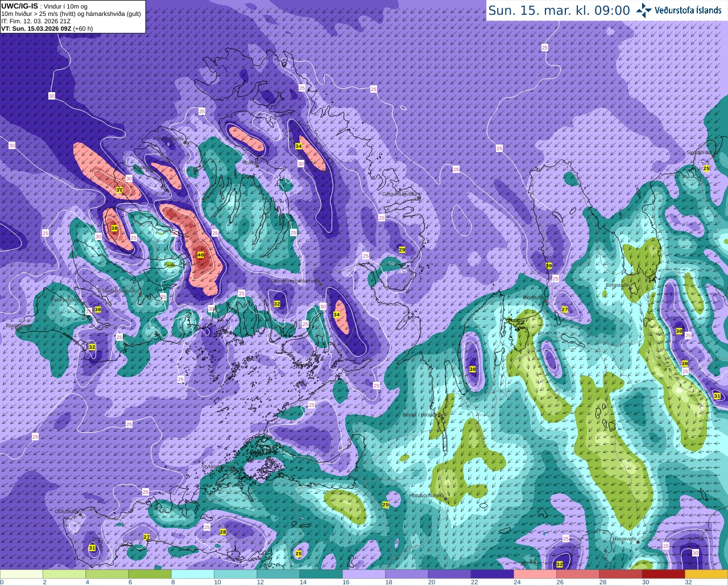Click the 20–22 m/s purple legend swatch
728x586 pixels.
(x=449, y=573)
